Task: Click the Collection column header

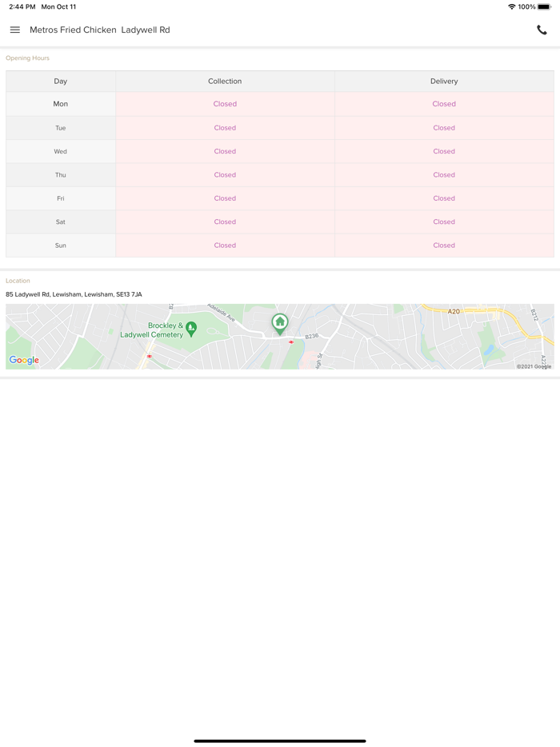Action: (x=225, y=81)
